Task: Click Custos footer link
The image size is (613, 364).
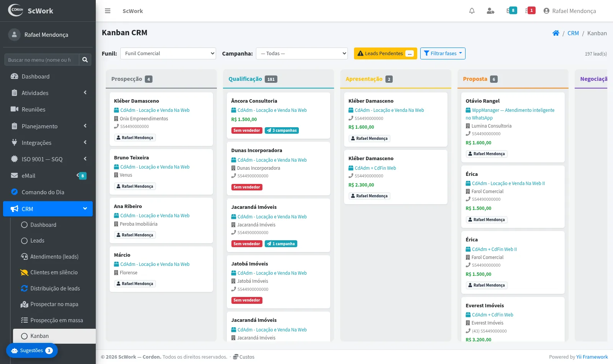Action: [x=244, y=357]
